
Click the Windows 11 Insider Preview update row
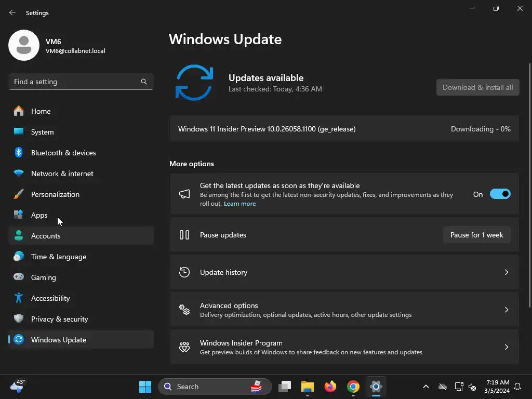click(344, 129)
